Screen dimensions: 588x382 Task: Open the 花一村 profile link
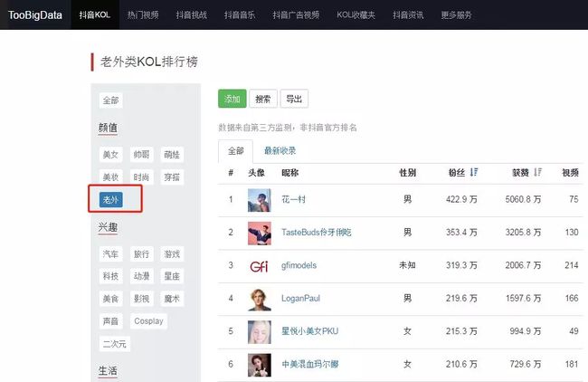click(x=293, y=199)
